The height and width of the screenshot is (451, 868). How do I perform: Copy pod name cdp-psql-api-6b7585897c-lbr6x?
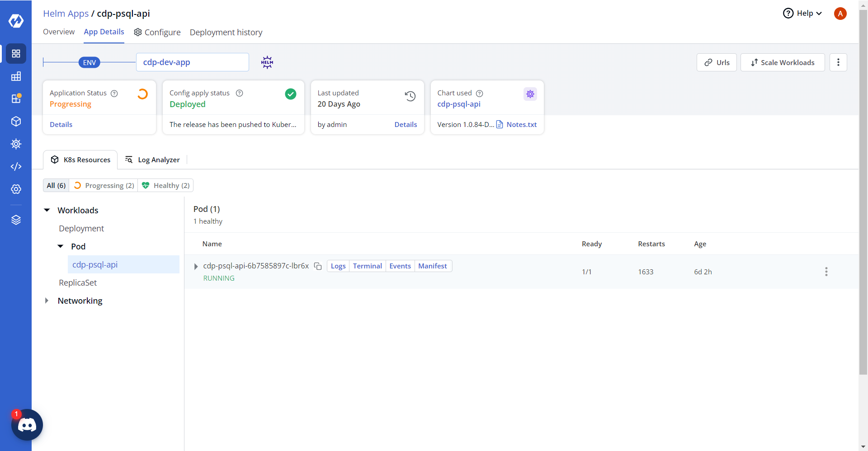point(318,266)
